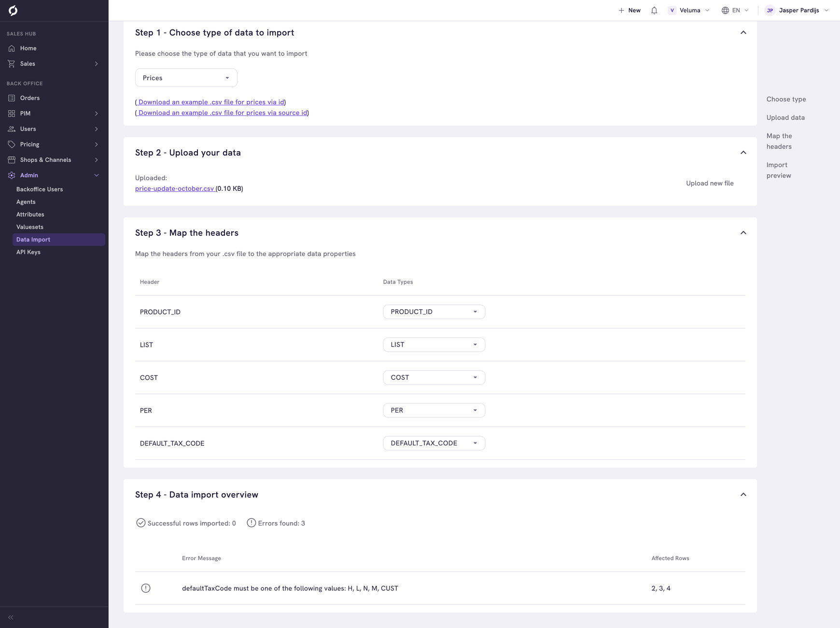Open DEFAULT_TAX_CODE data type dropdown
This screenshot has width=840, height=628.
point(434,443)
